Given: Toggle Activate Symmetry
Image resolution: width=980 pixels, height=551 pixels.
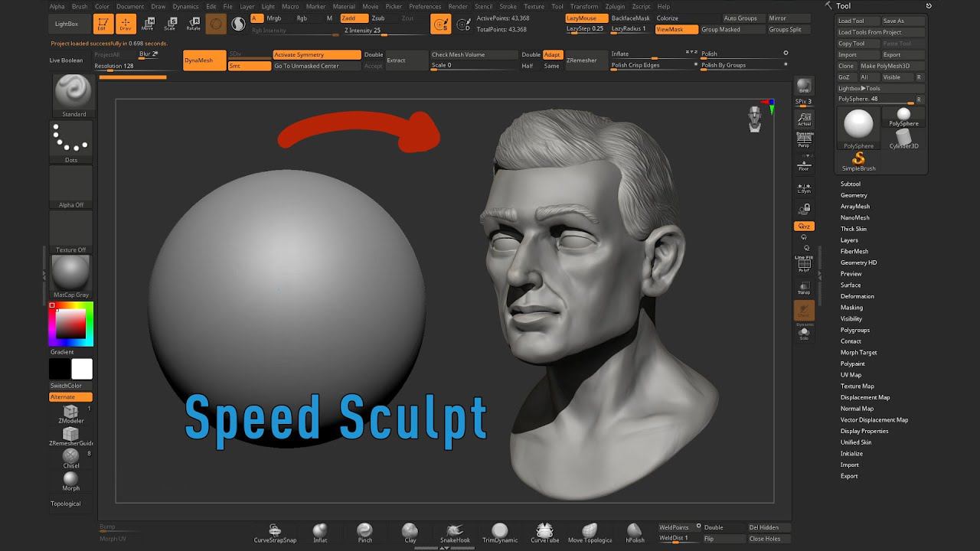Looking at the screenshot, I should 317,55.
